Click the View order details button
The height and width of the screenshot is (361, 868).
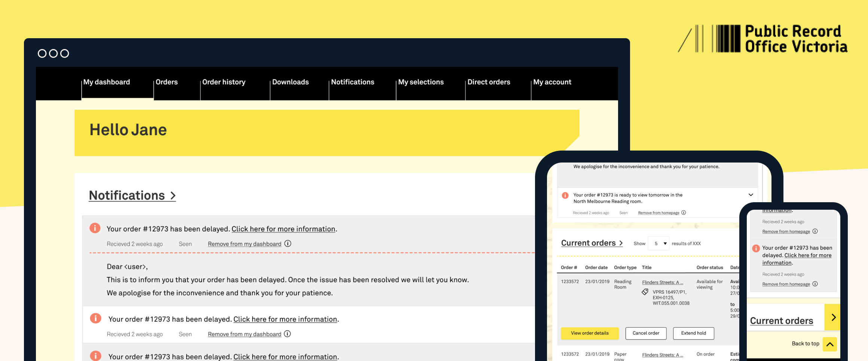[590, 333]
